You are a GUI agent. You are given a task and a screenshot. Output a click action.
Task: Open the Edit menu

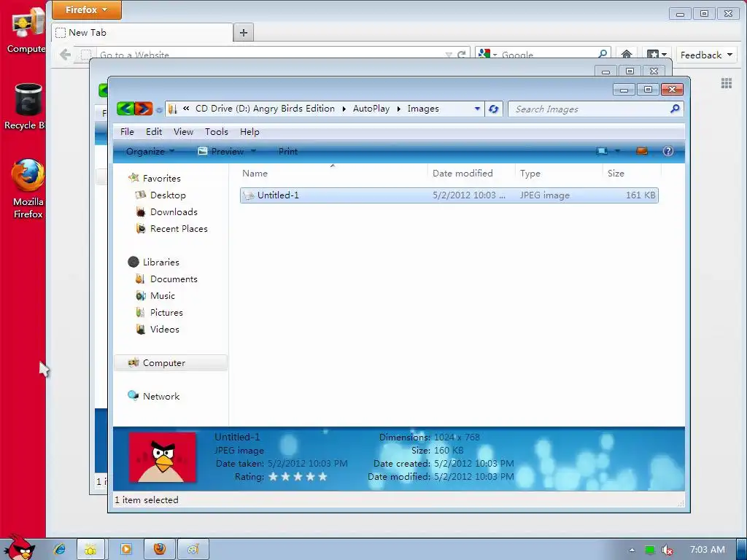click(153, 132)
